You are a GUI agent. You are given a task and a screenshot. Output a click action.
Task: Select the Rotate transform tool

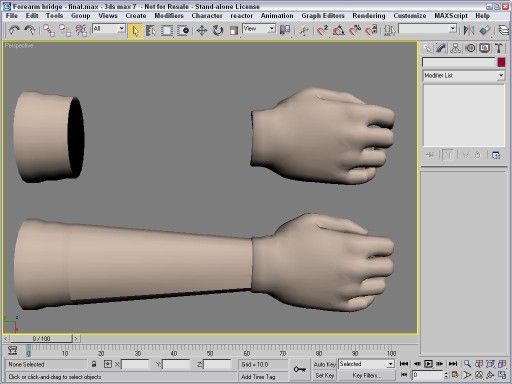point(218,31)
